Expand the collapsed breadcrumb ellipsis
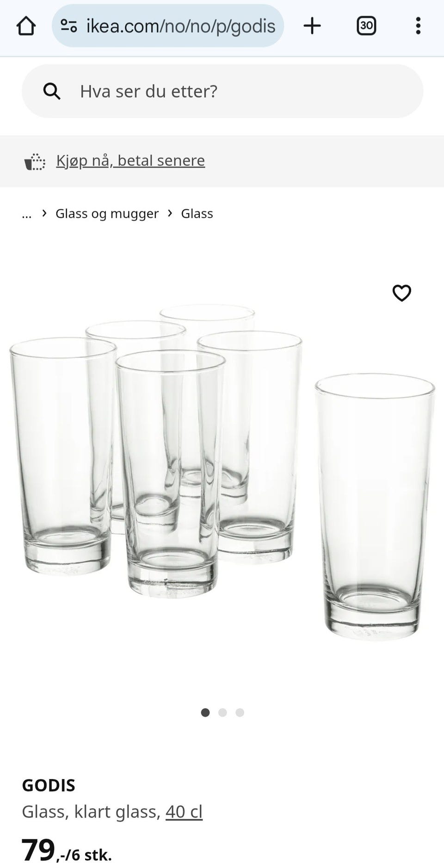 click(27, 214)
